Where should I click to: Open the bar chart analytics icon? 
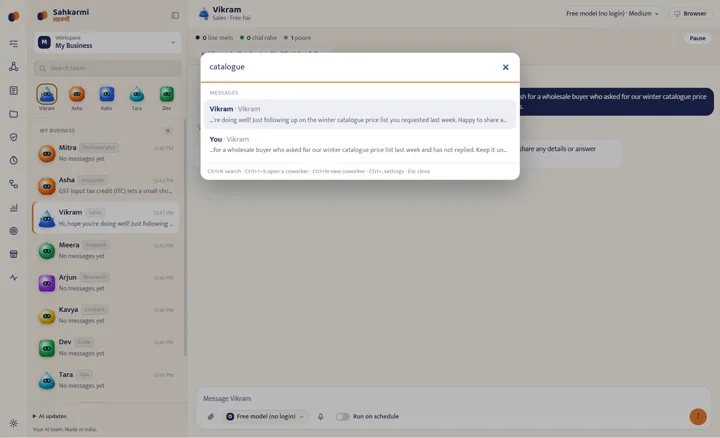pyautogui.click(x=14, y=208)
